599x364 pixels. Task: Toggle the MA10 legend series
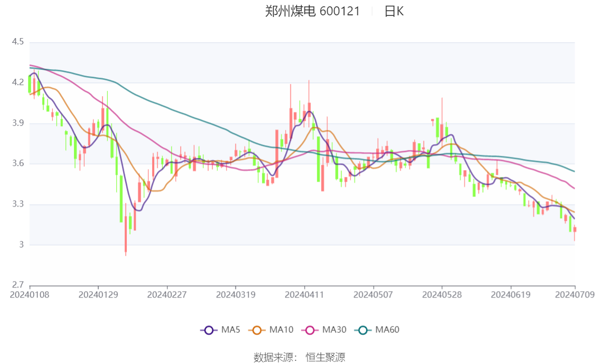271,330
